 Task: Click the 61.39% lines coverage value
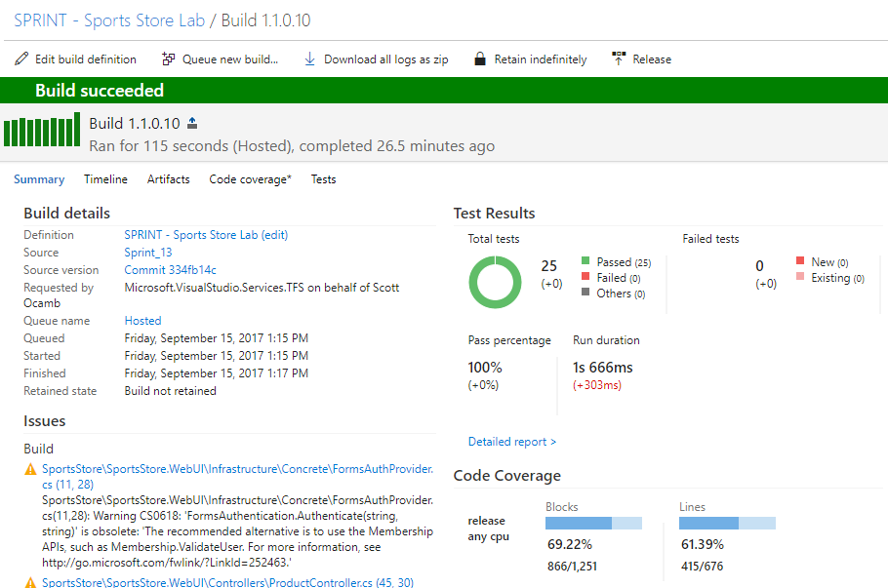703,544
